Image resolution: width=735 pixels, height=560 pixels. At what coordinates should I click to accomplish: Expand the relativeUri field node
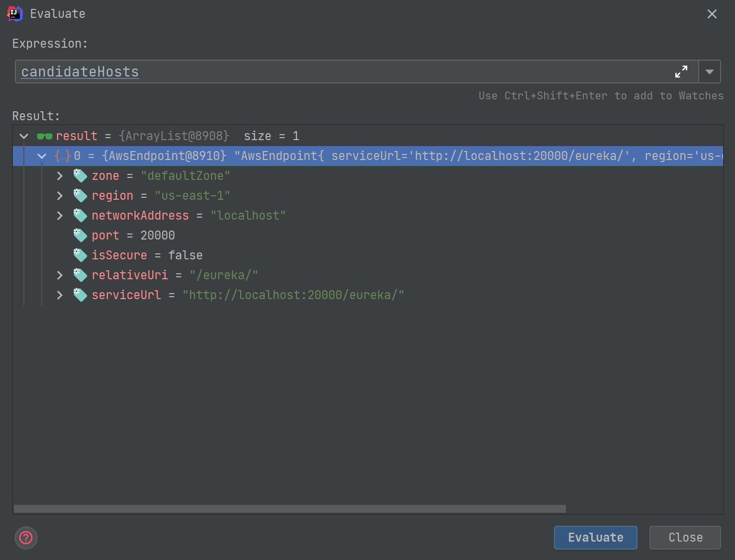[x=60, y=275]
